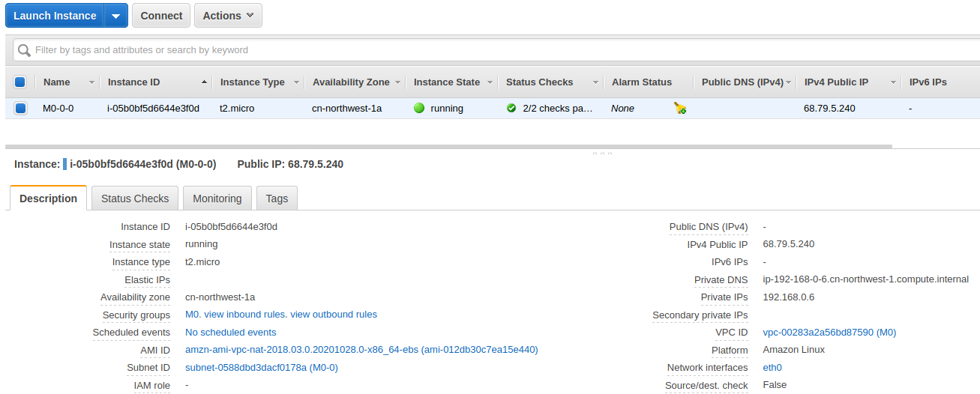
Task: Switch to the Status Checks tab
Action: tap(135, 198)
